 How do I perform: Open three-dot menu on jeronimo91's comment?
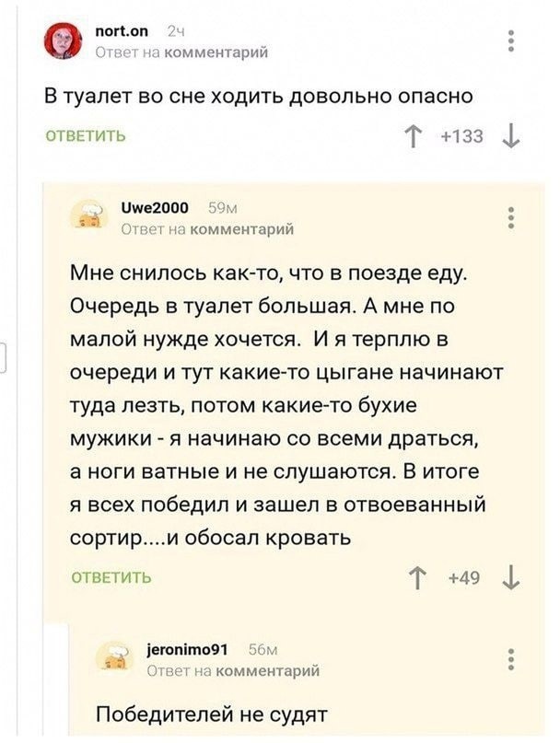tap(510, 660)
